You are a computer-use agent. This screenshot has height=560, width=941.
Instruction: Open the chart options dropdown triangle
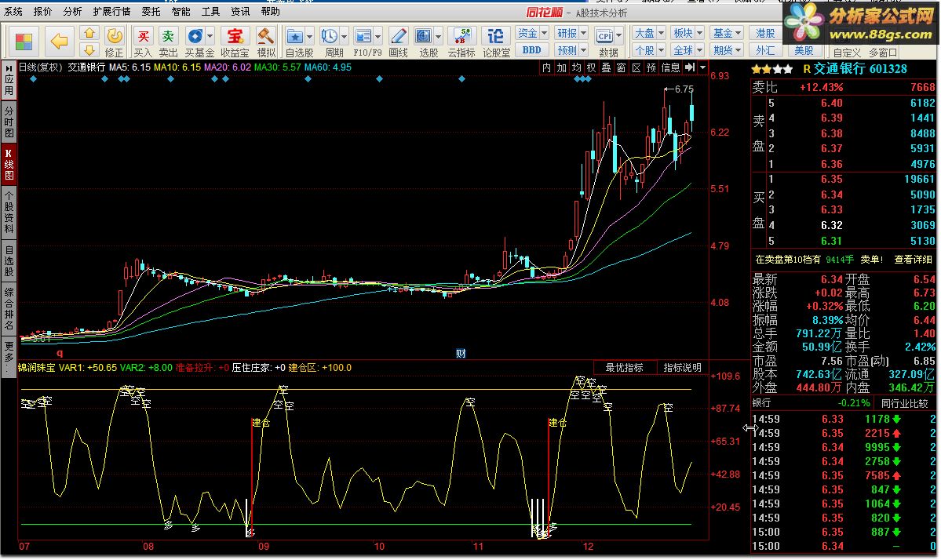click(702, 67)
